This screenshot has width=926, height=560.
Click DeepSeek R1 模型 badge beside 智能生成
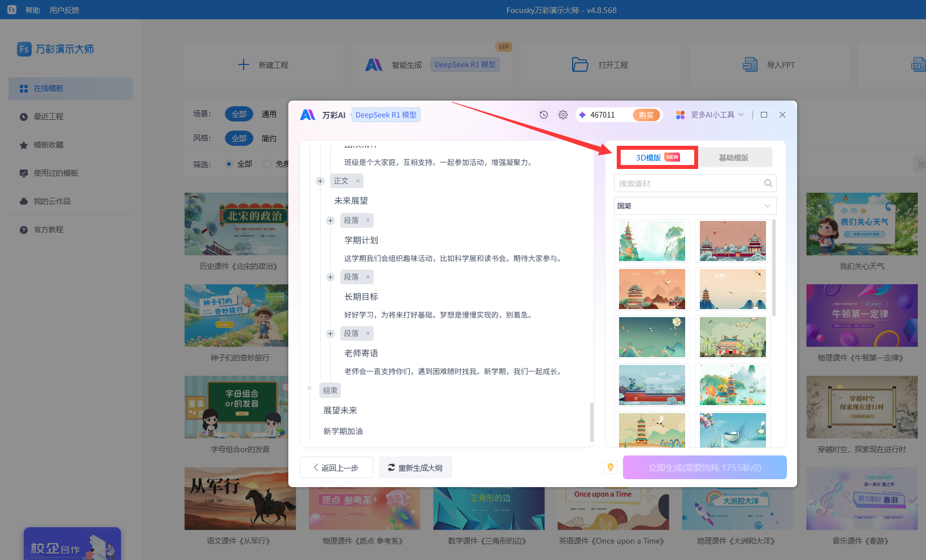465,64
